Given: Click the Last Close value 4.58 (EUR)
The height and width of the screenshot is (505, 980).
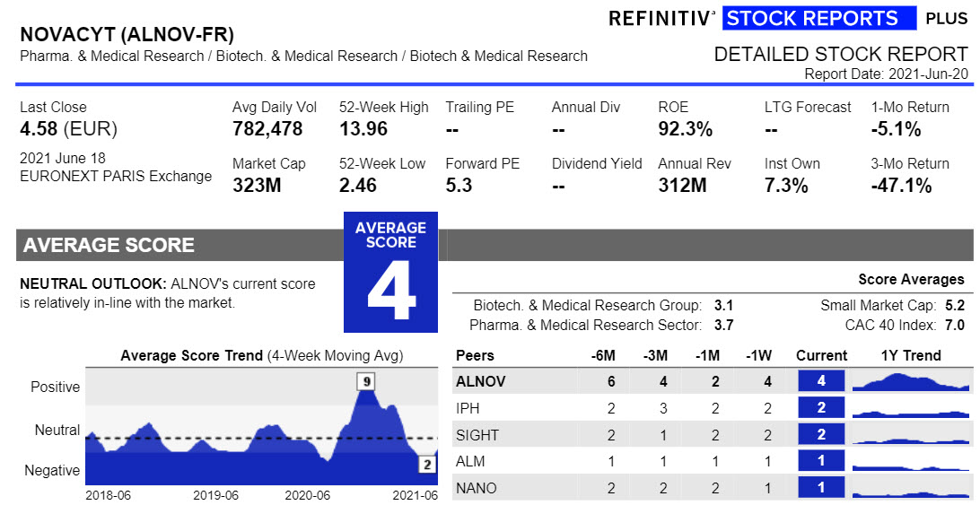Looking at the screenshot, I should tap(69, 129).
